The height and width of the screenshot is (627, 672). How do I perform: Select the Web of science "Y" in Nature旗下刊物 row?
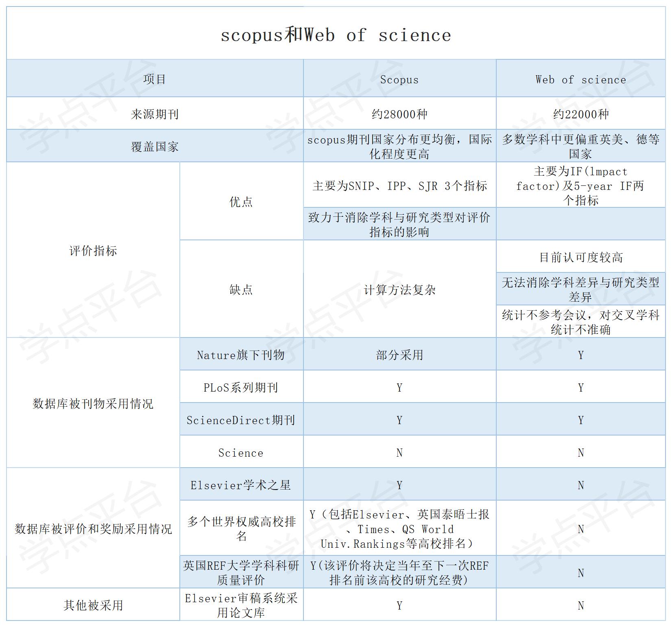[581, 355]
